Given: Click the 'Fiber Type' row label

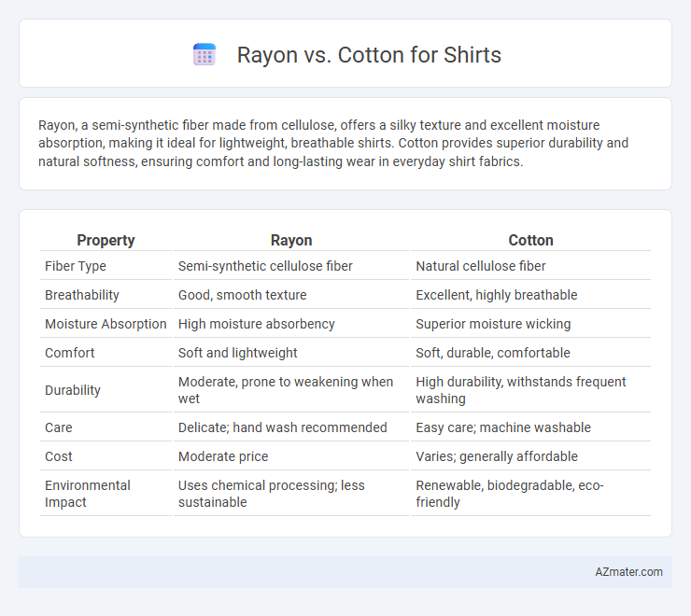Looking at the screenshot, I should [x=76, y=266].
